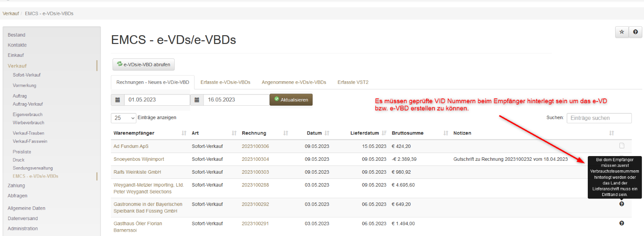Screen dimensions: 644x236
Task: Open help via question mark button
Action: [635, 32]
